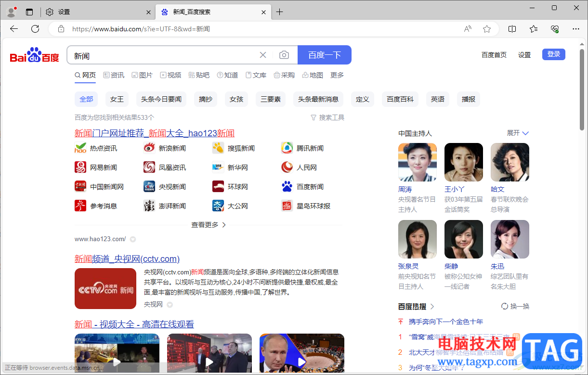
Task: Open 环球网 site icon
Action: point(218,187)
